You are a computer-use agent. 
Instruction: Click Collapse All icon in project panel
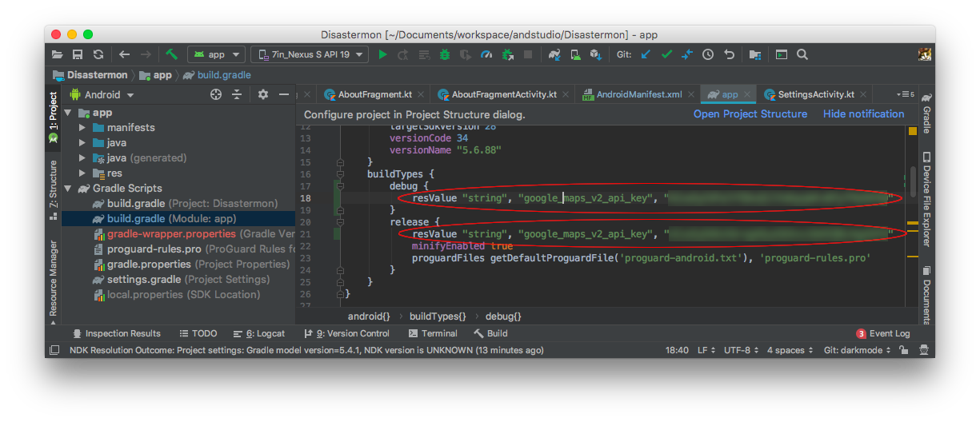click(237, 94)
